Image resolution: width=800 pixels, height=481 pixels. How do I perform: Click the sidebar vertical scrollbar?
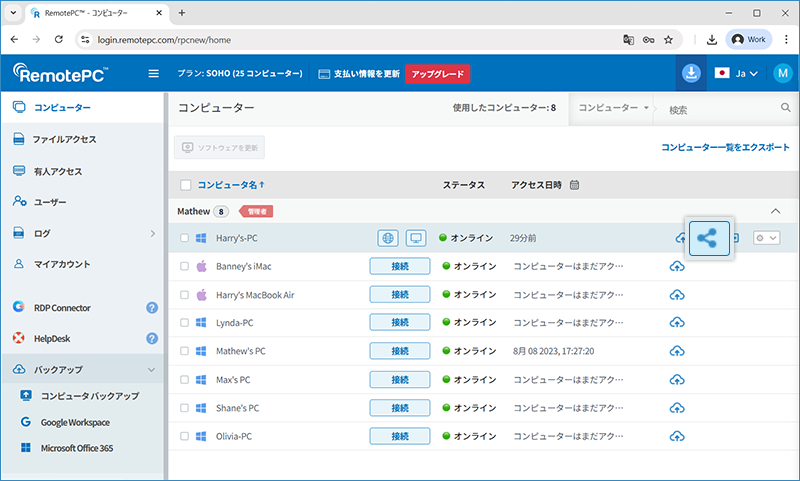coord(165,286)
